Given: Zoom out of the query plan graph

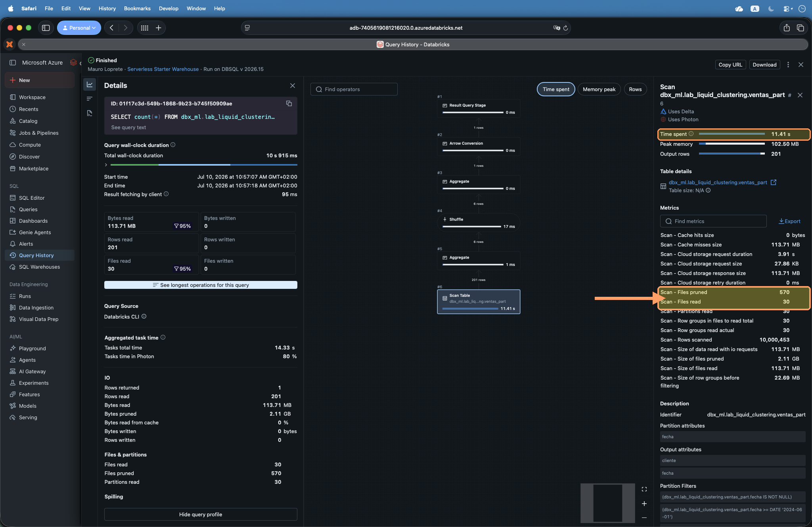Looking at the screenshot, I should click(x=644, y=517).
